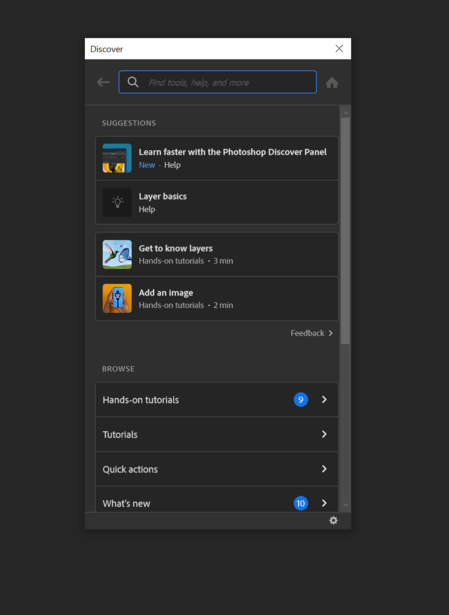Viewport: 449px width, 615px height.
Task: Close the Discover panel
Action: click(x=339, y=48)
